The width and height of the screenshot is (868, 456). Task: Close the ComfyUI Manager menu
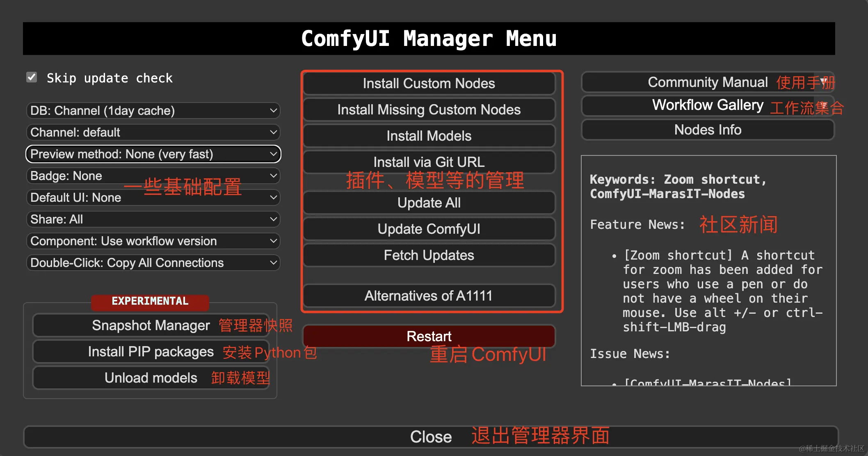pyautogui.click(x=431, y=437)
